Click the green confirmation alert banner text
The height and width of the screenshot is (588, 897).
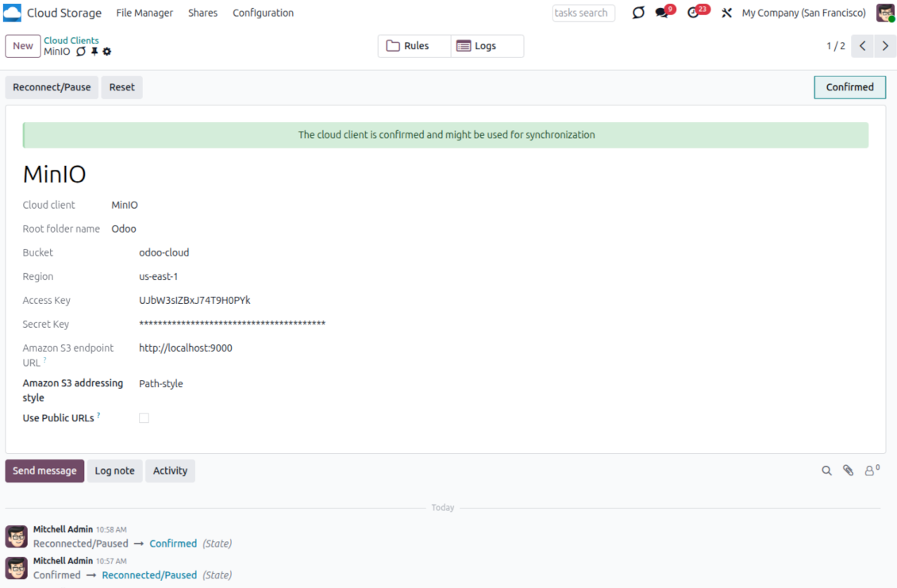point(446,135)
